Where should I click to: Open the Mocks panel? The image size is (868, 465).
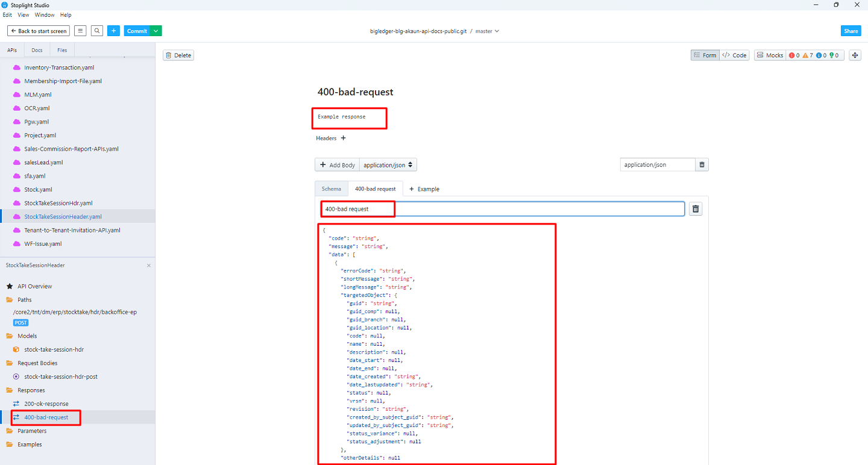click(x=770, y=55)
